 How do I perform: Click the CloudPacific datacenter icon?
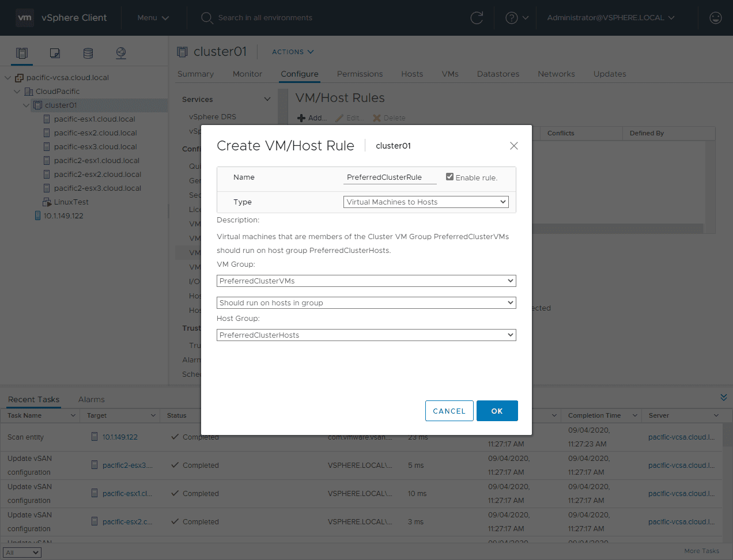tap(29, 92)
